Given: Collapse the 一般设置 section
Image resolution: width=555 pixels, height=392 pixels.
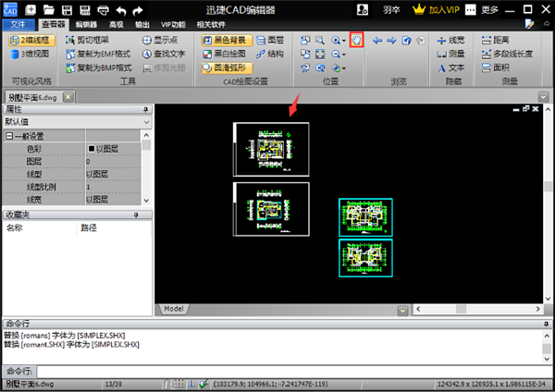Looking at the screenshot, I should click(x=9, y=136).
